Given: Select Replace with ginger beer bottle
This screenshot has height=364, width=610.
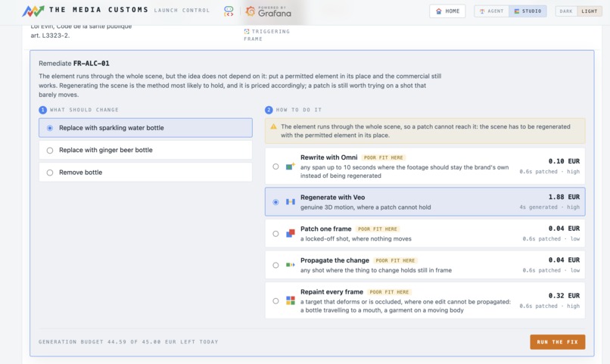Looking at the screenshot, I should pyautogui.click(x=145, y=150).
